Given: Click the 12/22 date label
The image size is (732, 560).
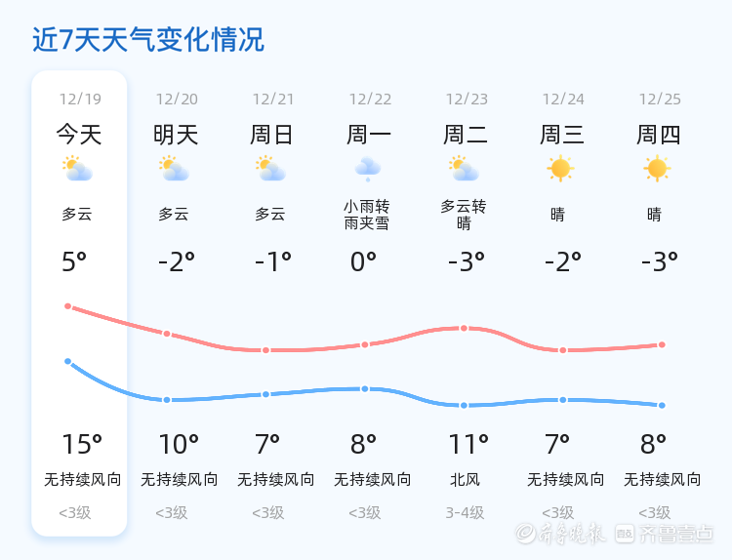Looking at the screenshot, I should (x=370, y=100).
